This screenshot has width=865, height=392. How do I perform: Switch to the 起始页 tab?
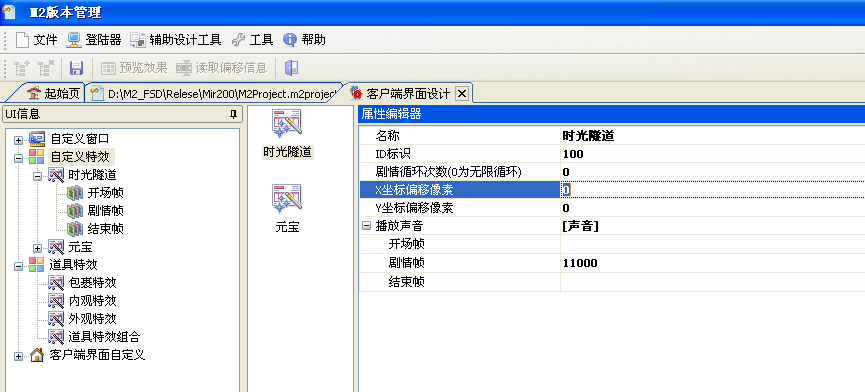click(x=54, y=94)
